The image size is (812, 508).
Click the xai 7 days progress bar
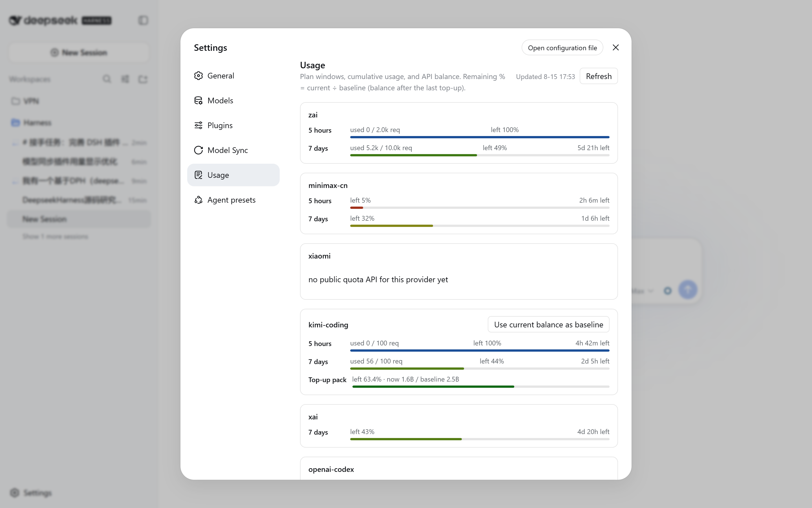(x=480, y=439)
